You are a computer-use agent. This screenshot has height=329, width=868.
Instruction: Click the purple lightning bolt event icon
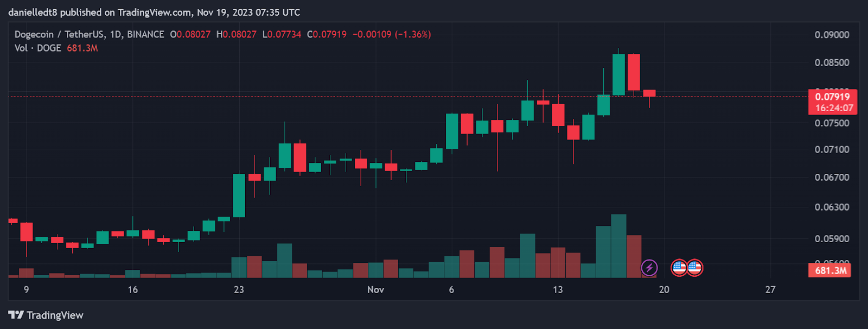pyautogui.click(x=649, y=268)
